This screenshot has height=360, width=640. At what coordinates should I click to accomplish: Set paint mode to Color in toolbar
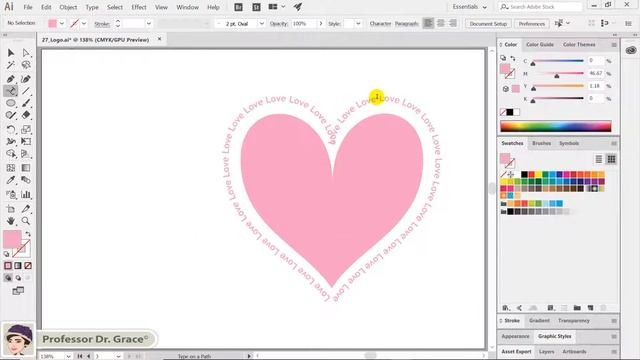[8, 266]
